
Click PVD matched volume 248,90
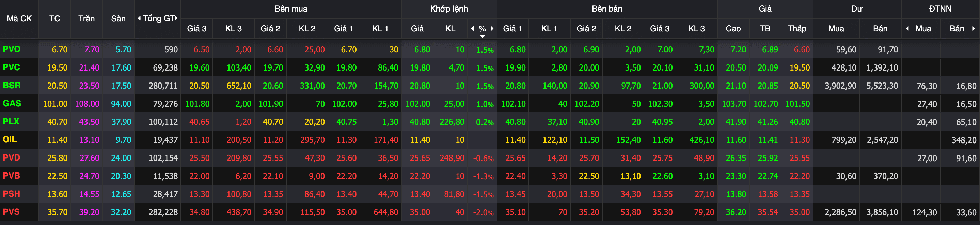452,159
